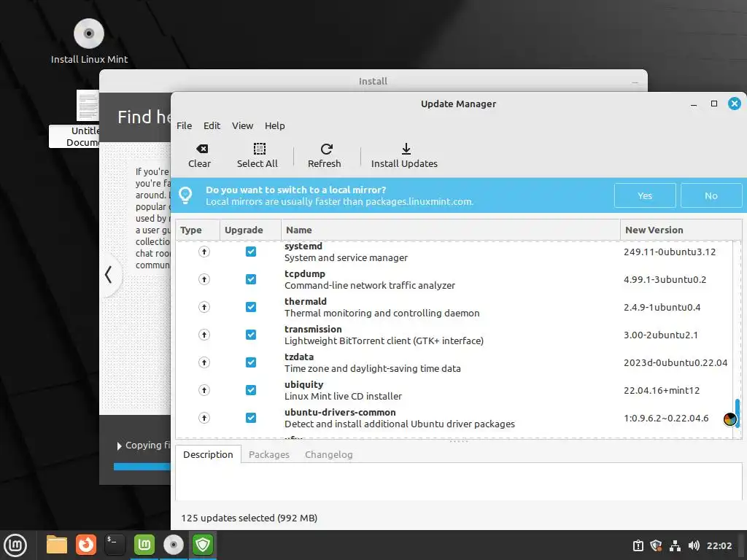
Task: Go to previous slide in Install window
Action: [109, 275]
